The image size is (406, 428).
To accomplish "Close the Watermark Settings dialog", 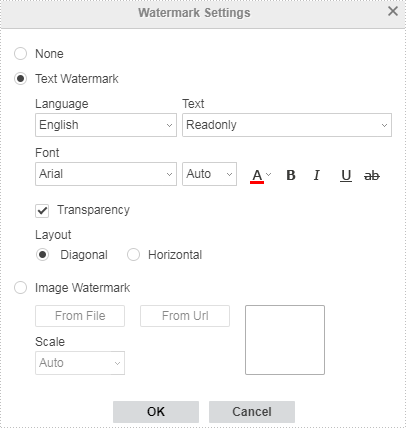I will (x=393, y=11).
